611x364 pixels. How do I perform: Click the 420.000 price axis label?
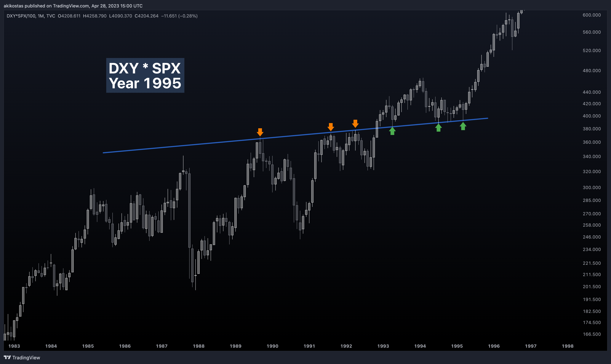click(592, 104)
